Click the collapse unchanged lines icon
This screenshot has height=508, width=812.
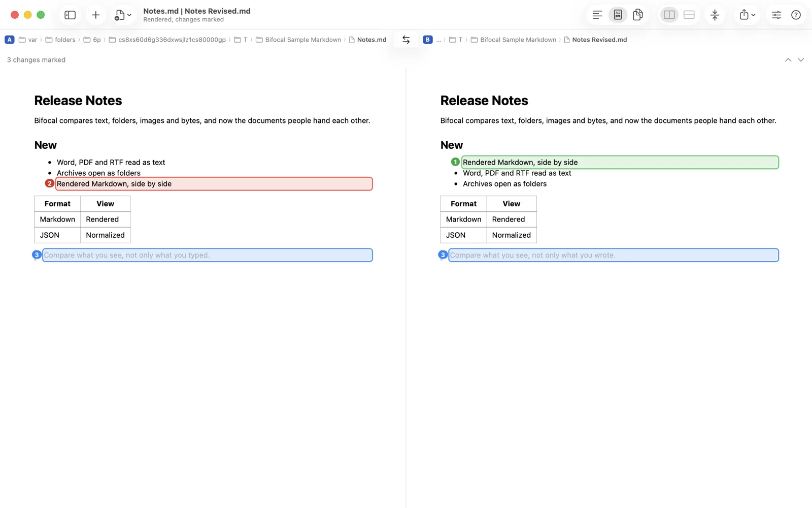coord(715,15)
